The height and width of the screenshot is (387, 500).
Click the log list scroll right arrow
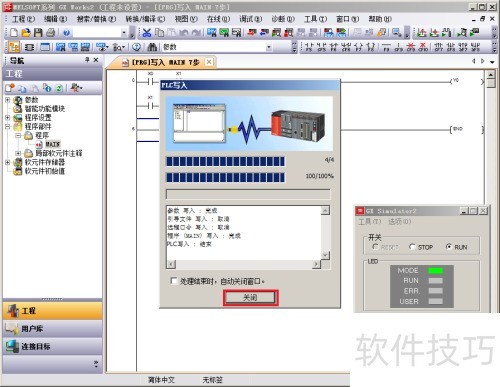tap(316, 264)
